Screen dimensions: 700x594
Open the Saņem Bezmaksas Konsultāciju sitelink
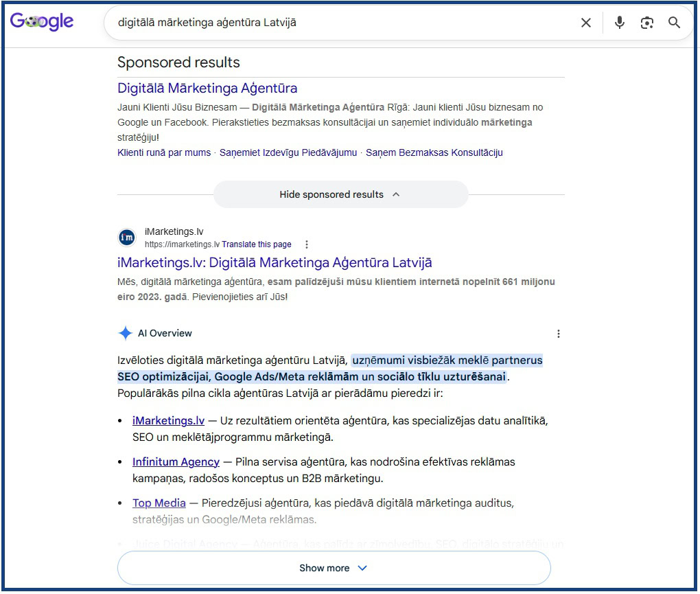tap(434, 152)
